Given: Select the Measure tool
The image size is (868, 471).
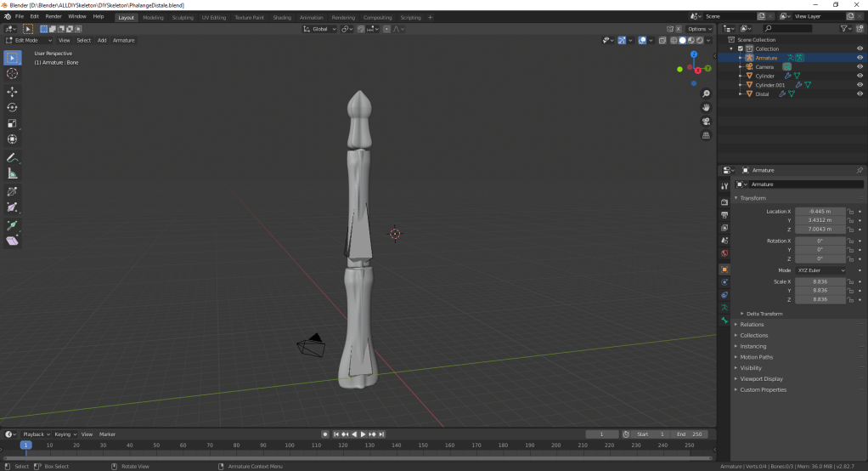Looking at the screenshot, I should (13, 173).
